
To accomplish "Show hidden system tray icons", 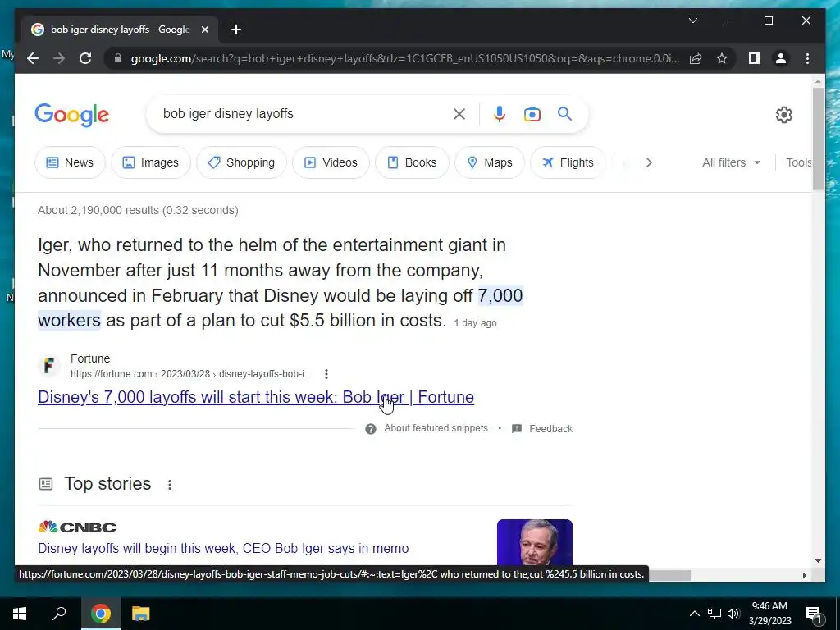I will tap(694, 614).
